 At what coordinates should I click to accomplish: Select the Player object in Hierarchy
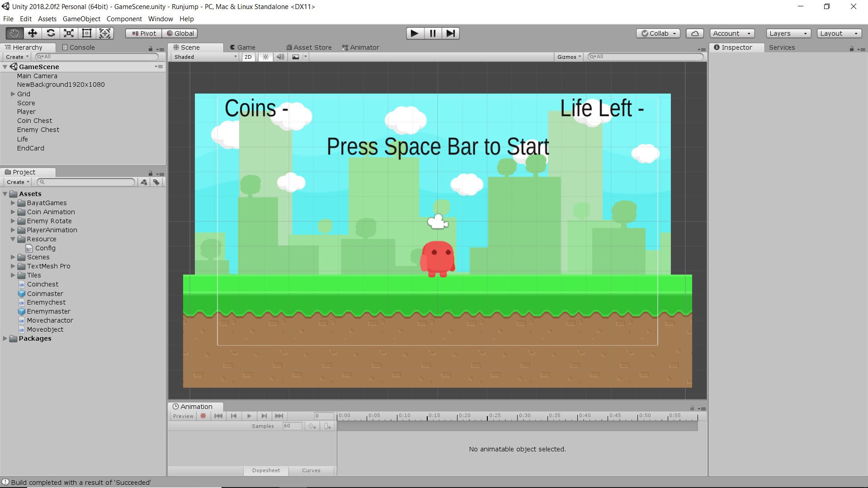pos(26,112)
